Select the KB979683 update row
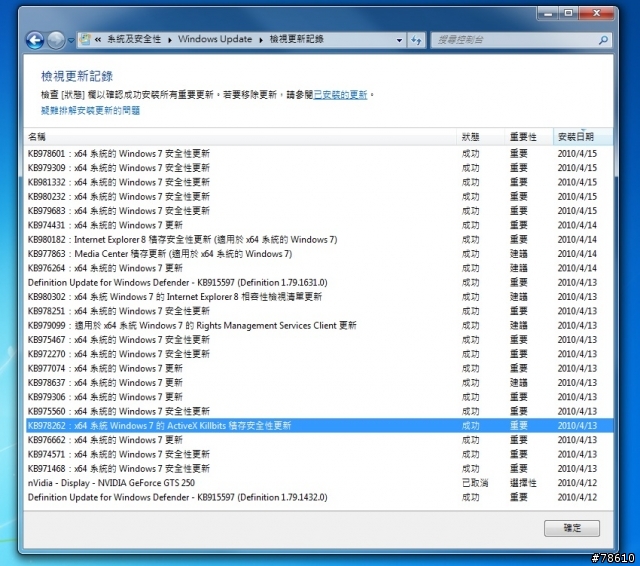640x566 pixels. (319, 211)
